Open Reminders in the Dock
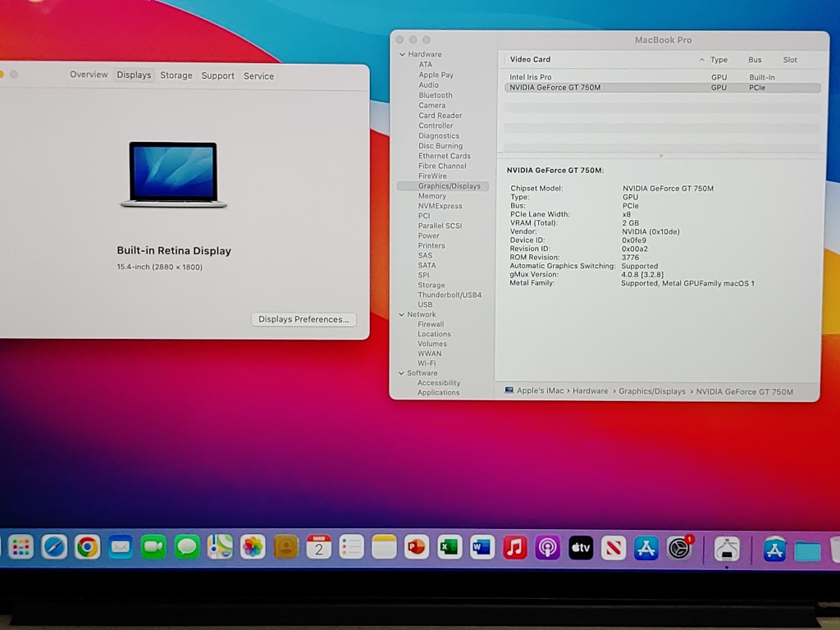The width and height of the screenshot is (840, 630). pos(351,547)
